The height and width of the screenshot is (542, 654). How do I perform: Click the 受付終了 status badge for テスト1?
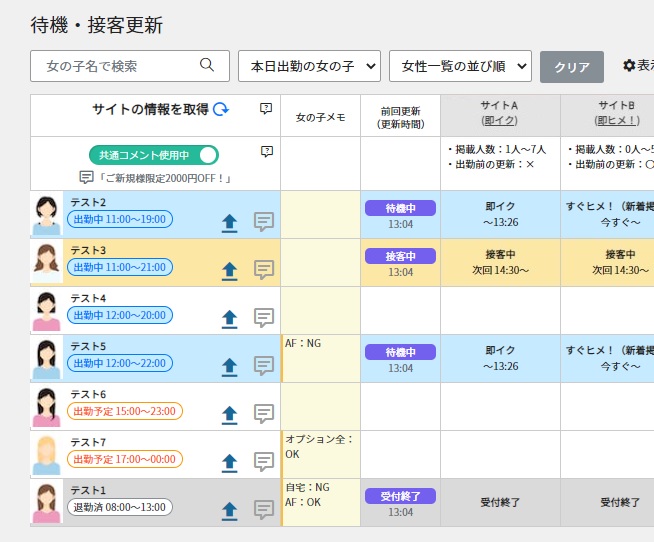[x=400, y=496]
